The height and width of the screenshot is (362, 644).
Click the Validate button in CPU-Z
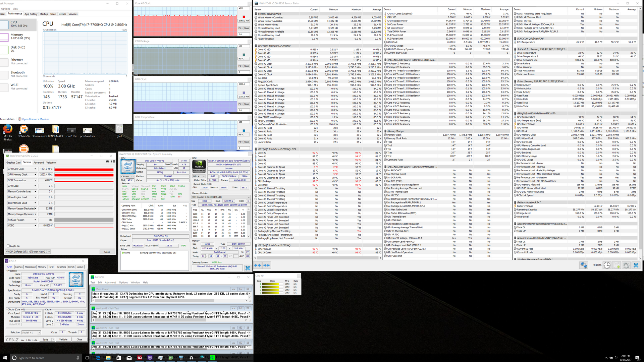(63, 340)
